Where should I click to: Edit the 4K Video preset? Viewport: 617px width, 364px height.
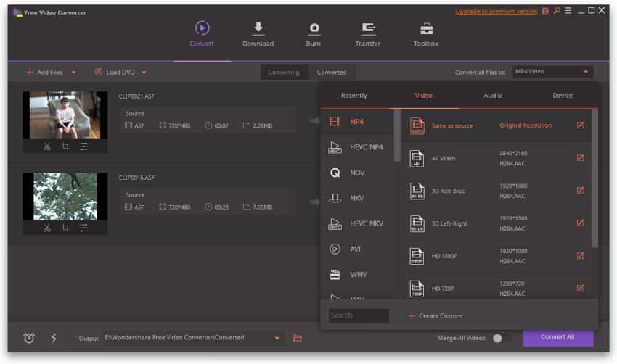point(581,158)
